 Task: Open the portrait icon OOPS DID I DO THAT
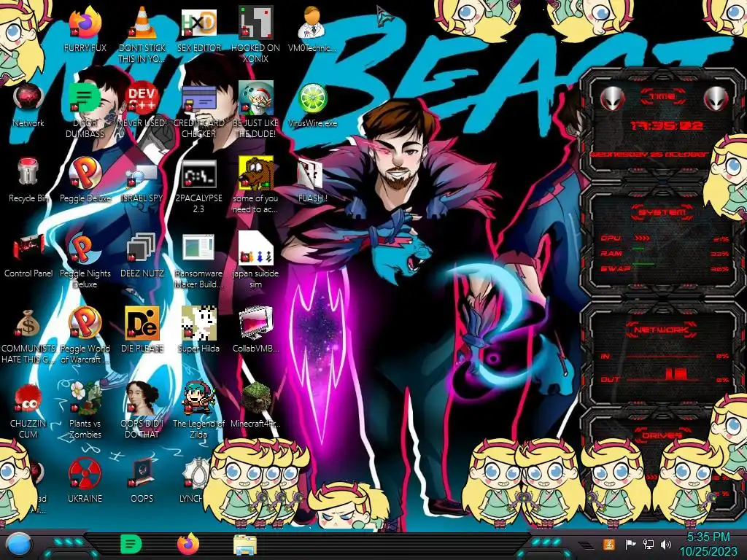point(142,398)
